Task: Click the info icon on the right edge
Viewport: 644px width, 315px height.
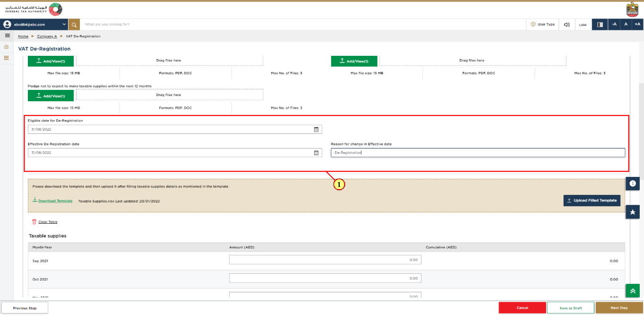Action: [633, 184]
